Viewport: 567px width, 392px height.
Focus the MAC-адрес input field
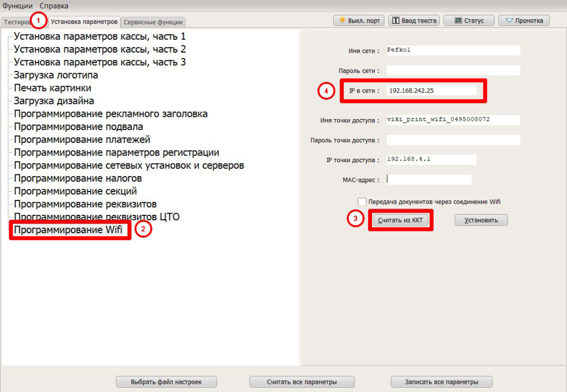click(429, 179)
